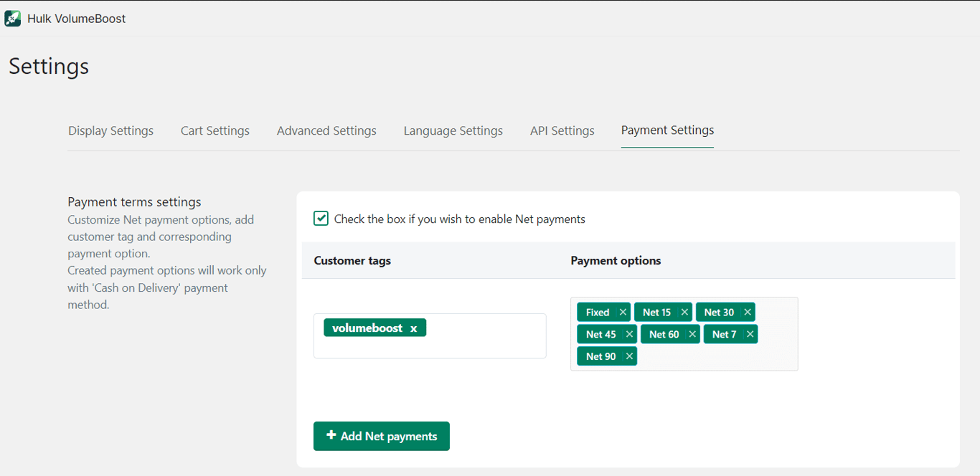
Task: Go to the Advanced Settings tab
Action: 326,130
